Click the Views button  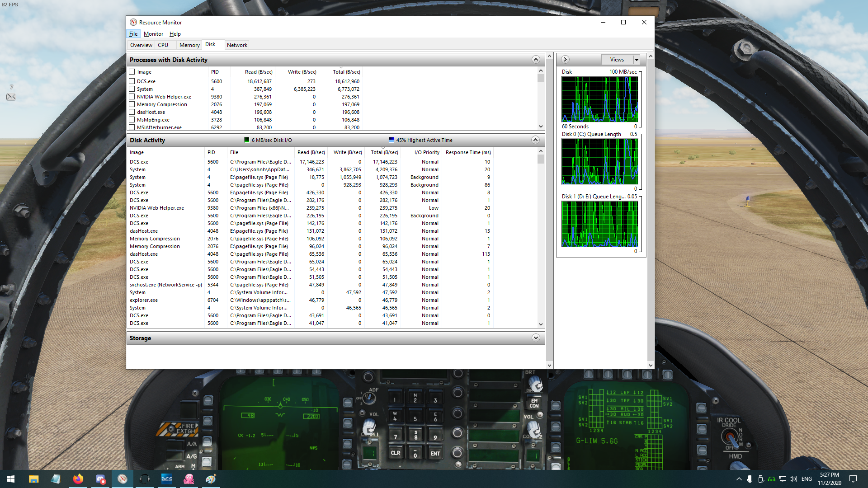tap(617, 60)
